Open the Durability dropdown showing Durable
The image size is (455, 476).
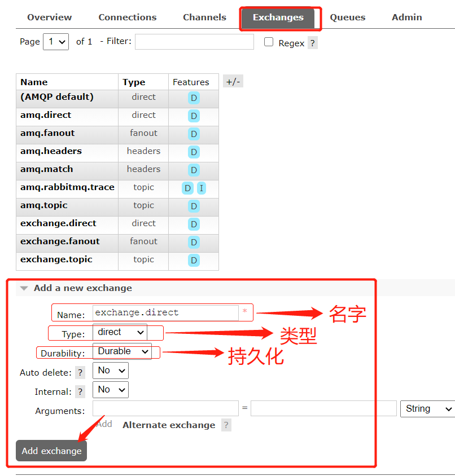(122, 351)
